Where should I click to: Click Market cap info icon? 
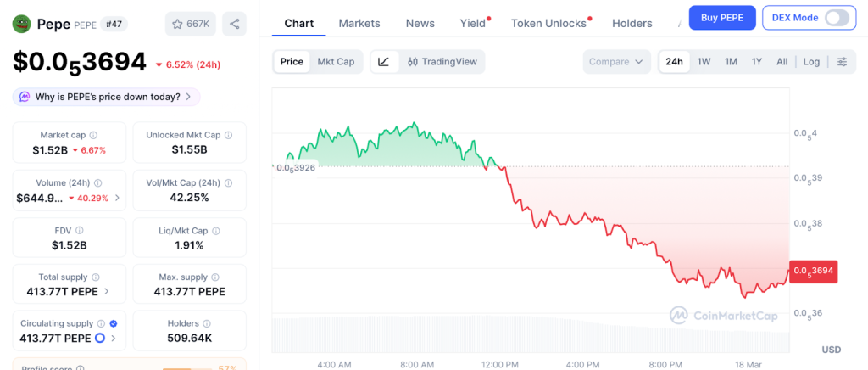[x=93, y=135]
